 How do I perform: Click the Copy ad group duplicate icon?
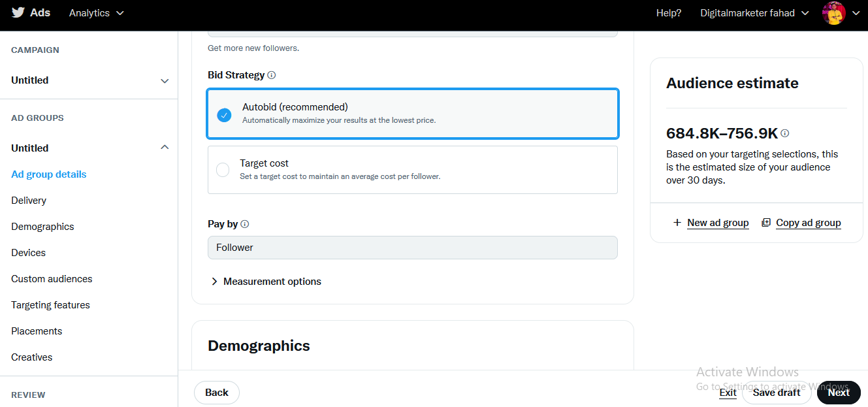(x=765, y=222)
